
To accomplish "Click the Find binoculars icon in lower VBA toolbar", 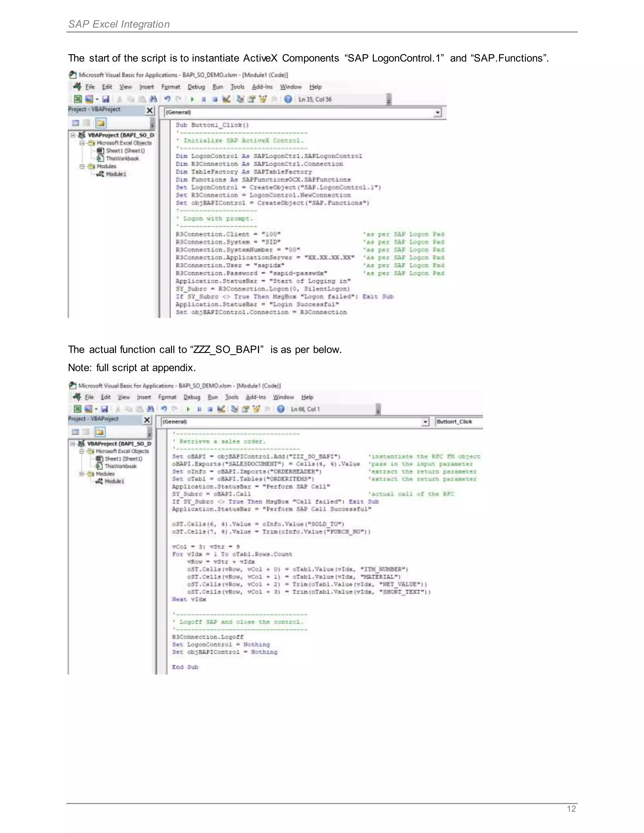I will (x=150, y=409).
